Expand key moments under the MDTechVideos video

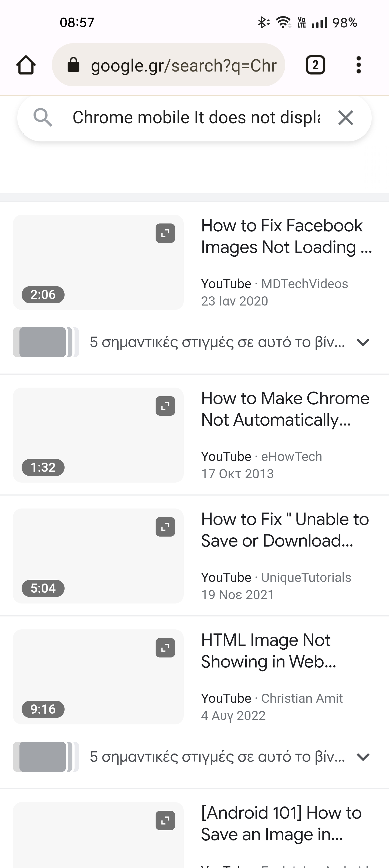point(363,342)
